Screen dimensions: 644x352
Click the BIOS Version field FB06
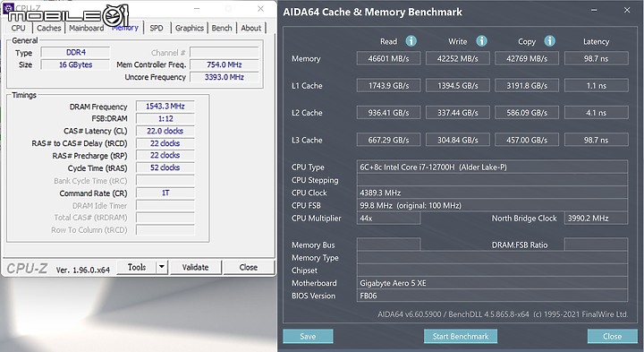point(492,296)
